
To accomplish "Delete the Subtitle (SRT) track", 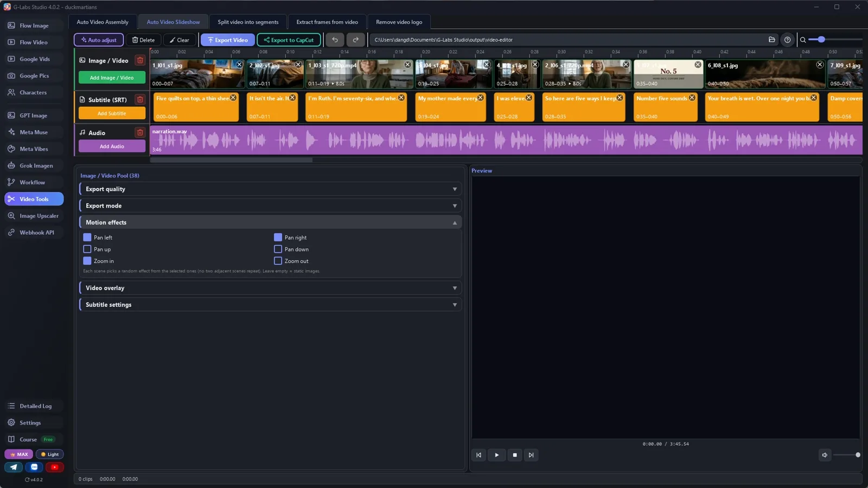I will (140, 99).
